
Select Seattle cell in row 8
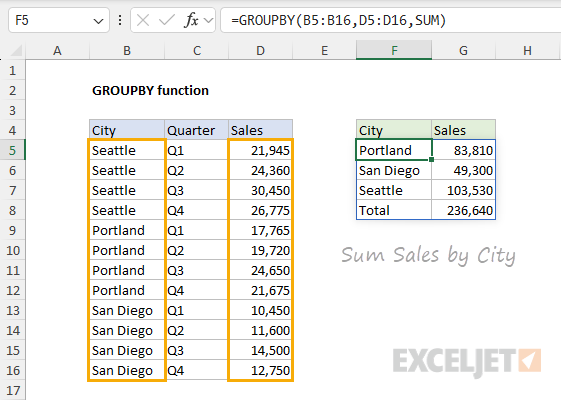coord(127,210)
